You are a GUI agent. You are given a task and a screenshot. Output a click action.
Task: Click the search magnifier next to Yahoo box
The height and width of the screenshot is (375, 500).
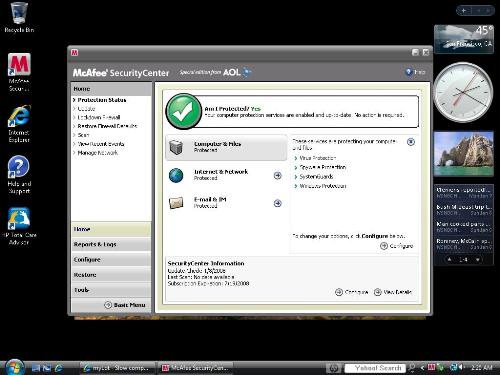point(412,368)
